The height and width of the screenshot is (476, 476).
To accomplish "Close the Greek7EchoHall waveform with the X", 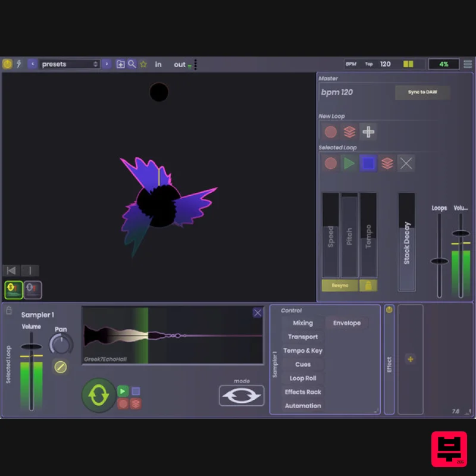I will click(257, 312).
